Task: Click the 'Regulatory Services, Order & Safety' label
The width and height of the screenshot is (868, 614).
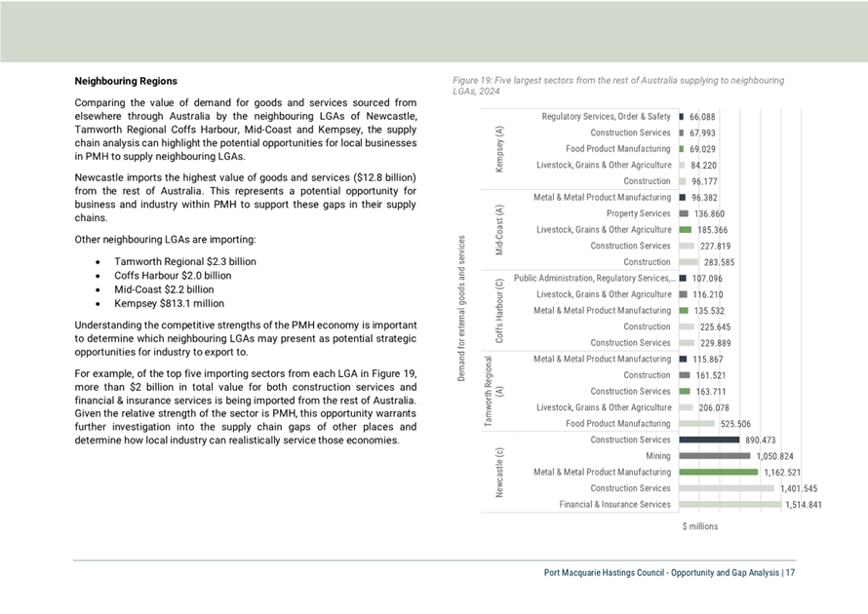Action: tap(606, 117)
